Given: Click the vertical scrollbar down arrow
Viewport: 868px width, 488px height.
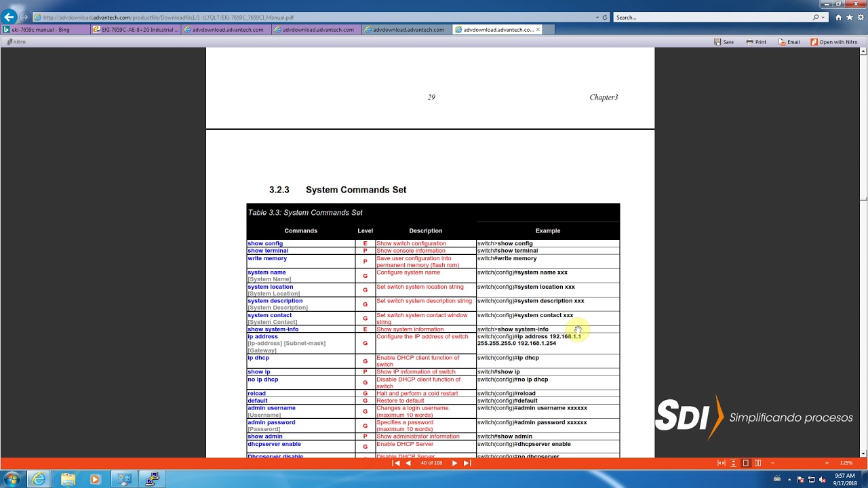Looking at the screenshot, I should (x=863, y=453).
